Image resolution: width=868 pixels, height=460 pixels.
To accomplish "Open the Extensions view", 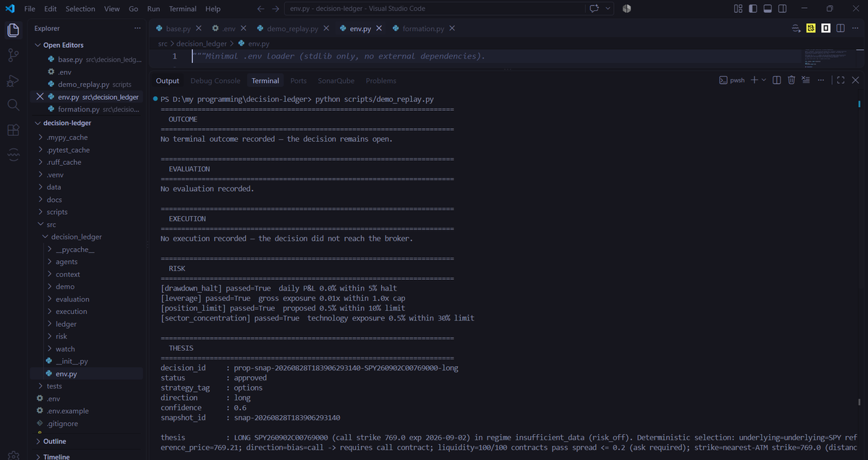I will [13, 130].
